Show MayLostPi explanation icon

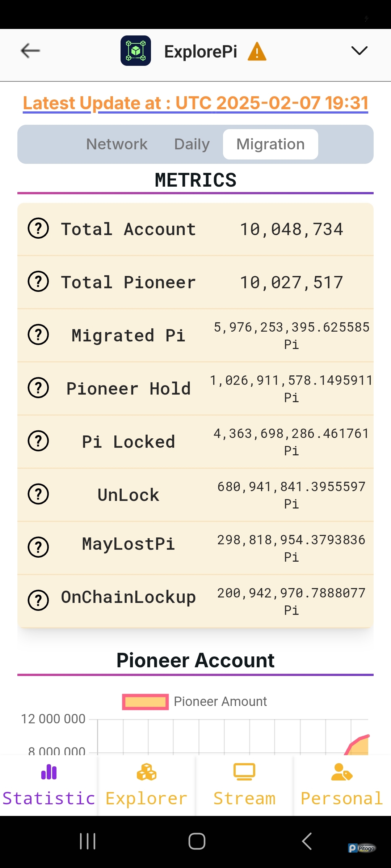tap(38, 548)
